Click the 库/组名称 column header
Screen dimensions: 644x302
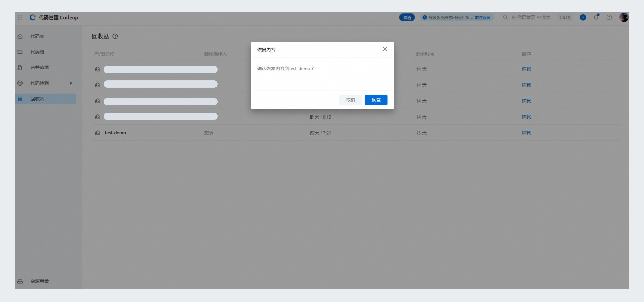point(104,54)
